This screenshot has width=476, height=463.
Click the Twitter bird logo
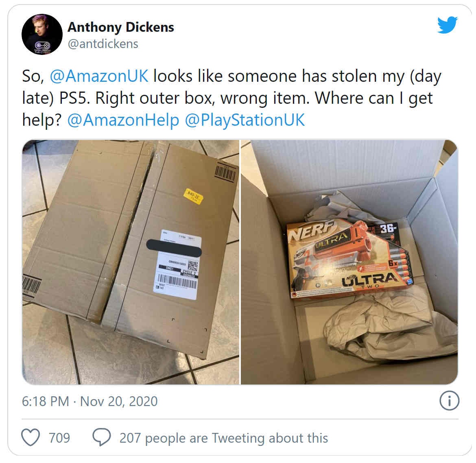click(x=447, y=25)
